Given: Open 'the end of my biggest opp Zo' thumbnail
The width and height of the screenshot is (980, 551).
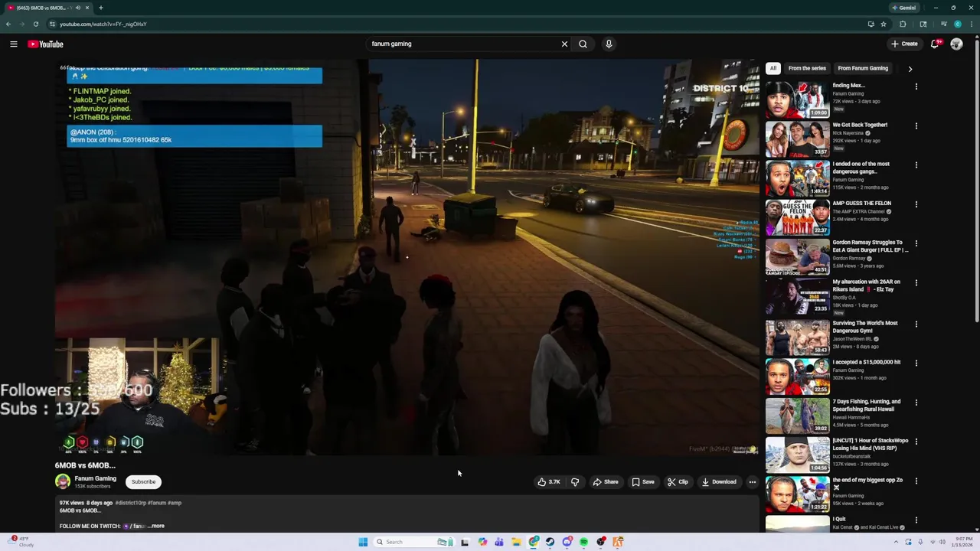Looking at the screenshot, I should (797, 494).
